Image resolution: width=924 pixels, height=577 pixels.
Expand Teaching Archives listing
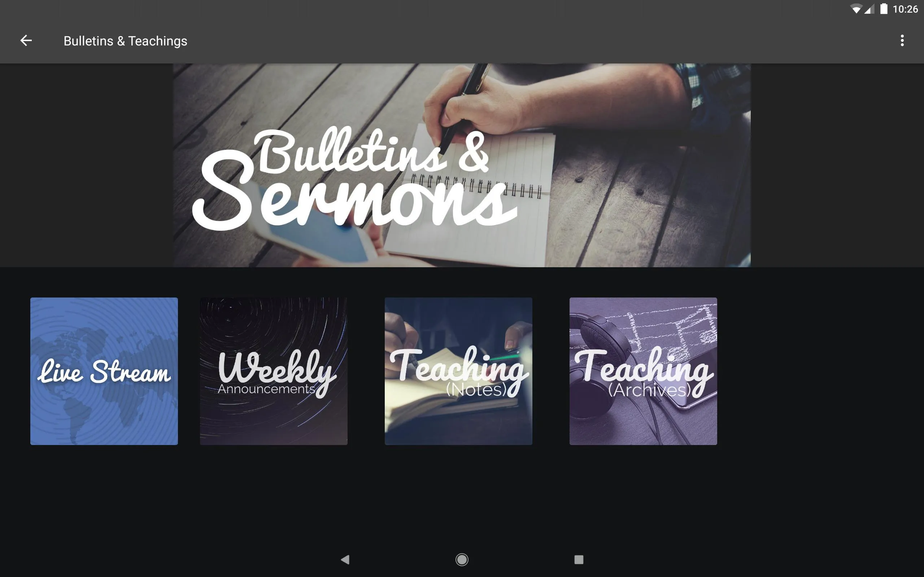click(643, 371)
